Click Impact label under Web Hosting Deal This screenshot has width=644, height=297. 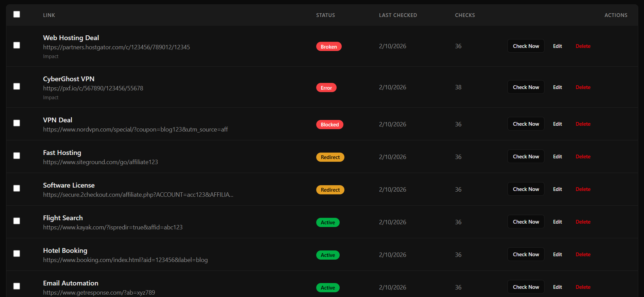coord(51,56)
